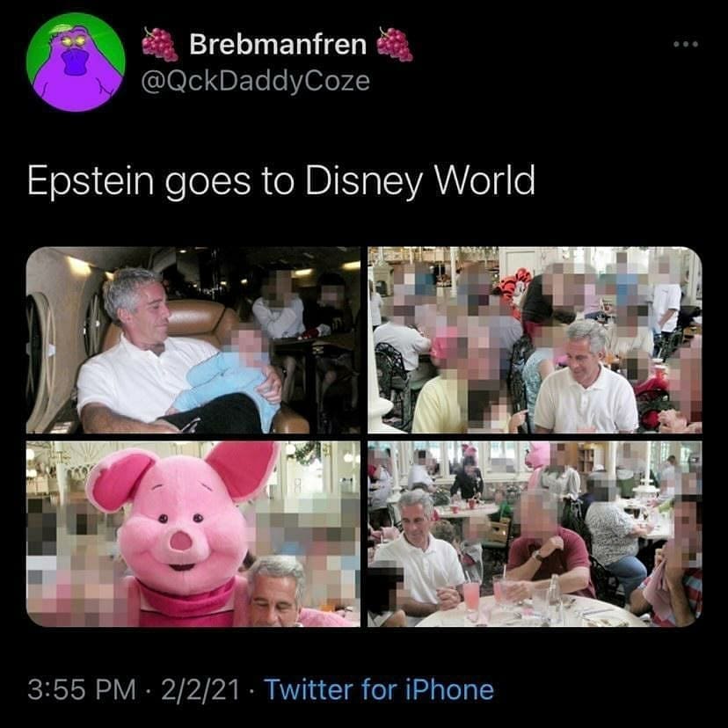728x728 pixels.
Task: Open the 'Twitter for iPhone' source link
Action: (379, 689)
